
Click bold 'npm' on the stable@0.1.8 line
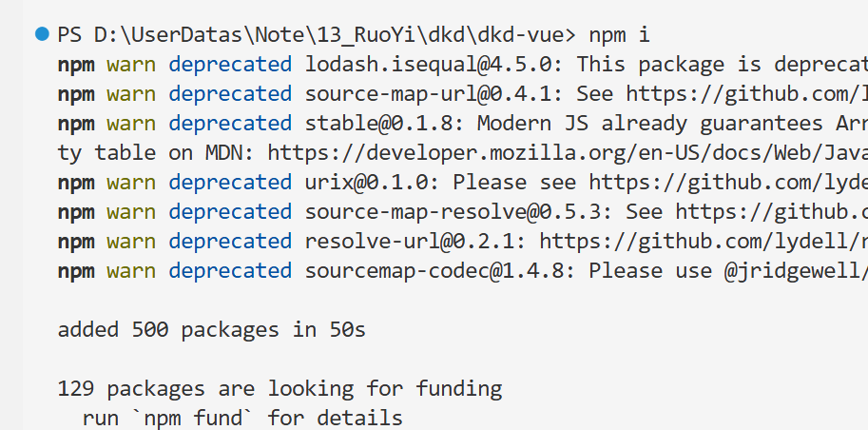76,124
